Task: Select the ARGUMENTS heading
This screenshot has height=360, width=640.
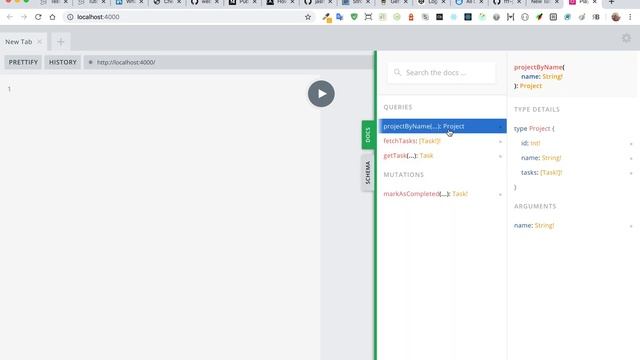Action: pos(535,206)
